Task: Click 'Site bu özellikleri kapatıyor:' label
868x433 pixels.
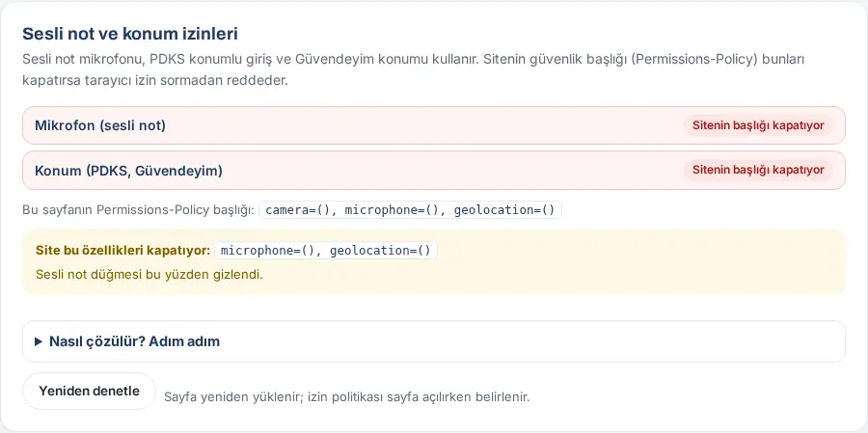Action: pyautogui.click(x=122, y=251)
